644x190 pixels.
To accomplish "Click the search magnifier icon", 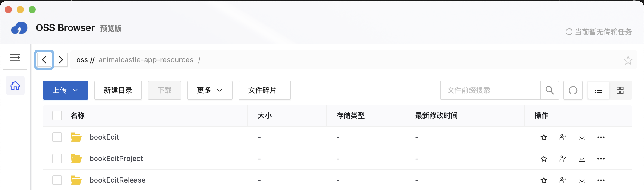I will pos(549,90).
